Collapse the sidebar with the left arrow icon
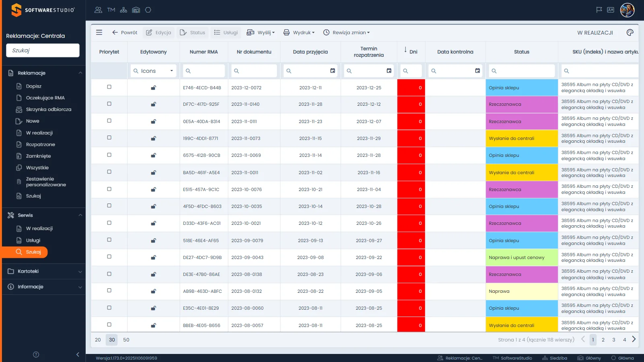 [x=78, y=354]
